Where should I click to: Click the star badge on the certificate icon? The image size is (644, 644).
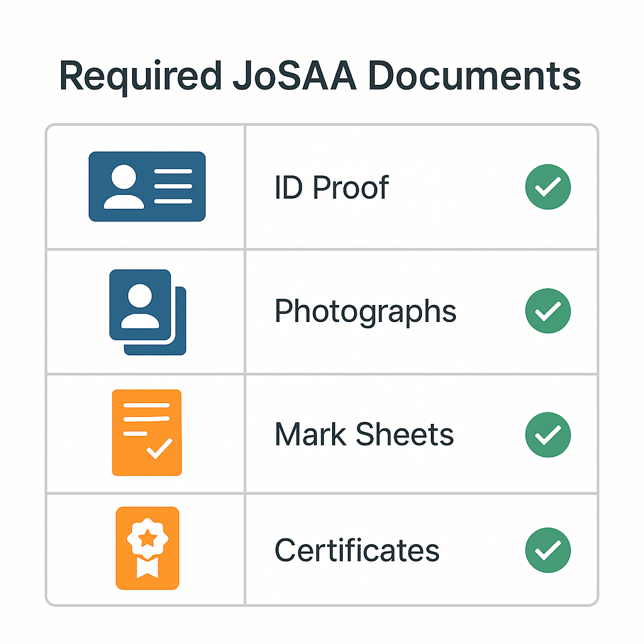point(147,537)
